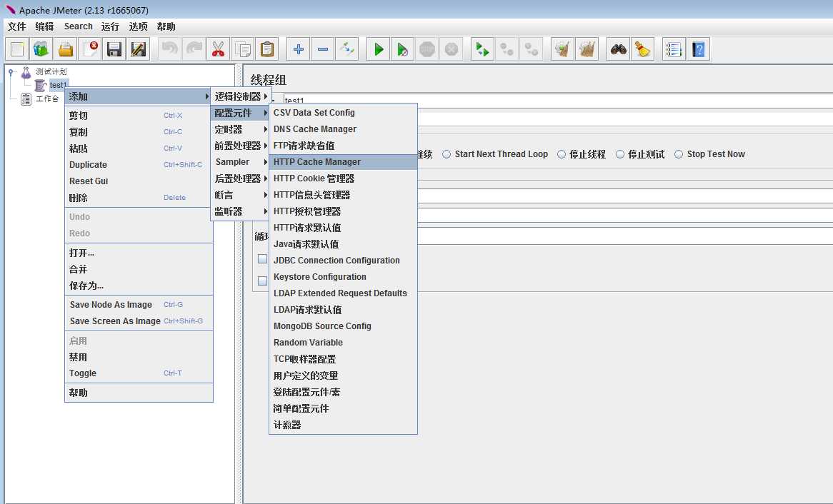Image resolution: width=833 pixels, height=504 pixels.
Task: Select Start Next Thread Loop radio
Action: coord(447,154)
